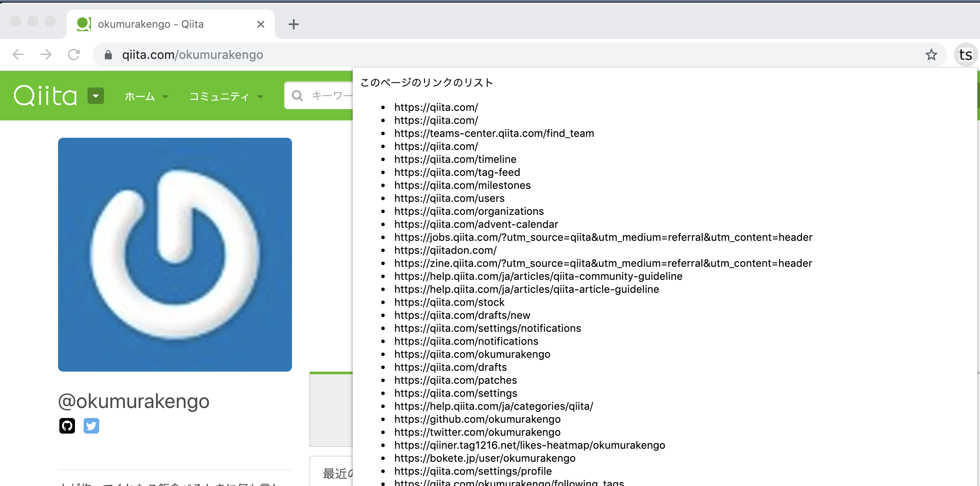Open the 'ts' extension icon in the toolbar
The width and height of the screenshot is (980, 486).
(x=966, y=55)
